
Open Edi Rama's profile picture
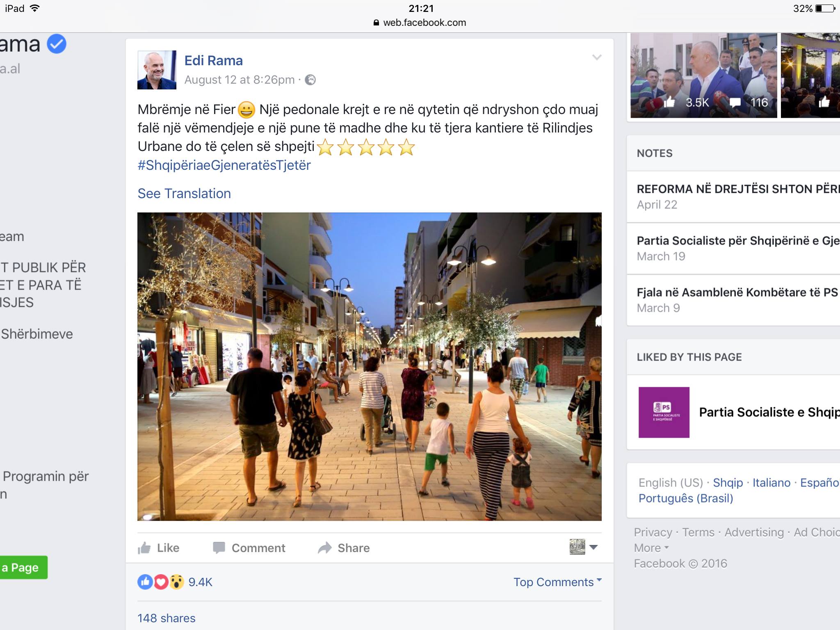click(x=157, y=70)
